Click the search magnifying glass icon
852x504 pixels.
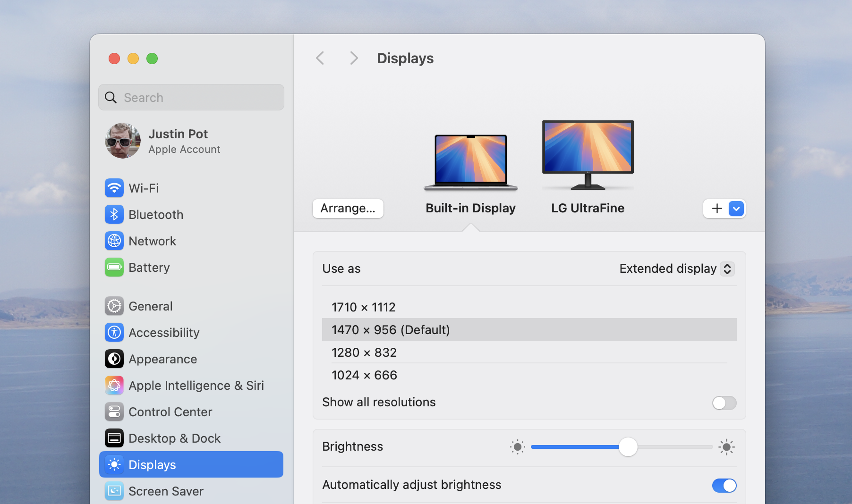pyautogui.click(x=111, y=97)
